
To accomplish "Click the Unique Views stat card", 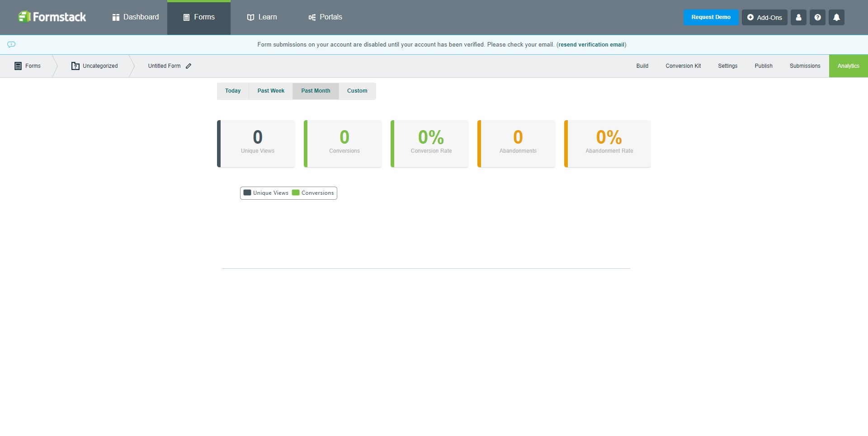I will click(256, 144).
